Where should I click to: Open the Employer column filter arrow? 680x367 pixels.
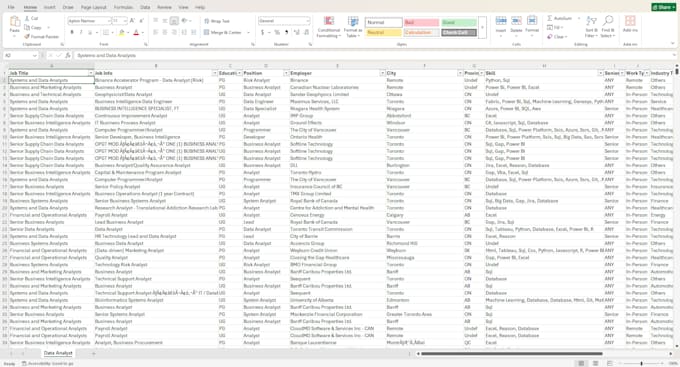tap(382, 73)
